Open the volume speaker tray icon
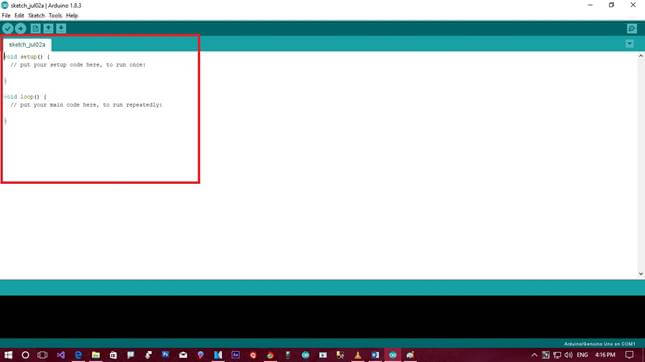The image size is (645, 362). [568, 355]
